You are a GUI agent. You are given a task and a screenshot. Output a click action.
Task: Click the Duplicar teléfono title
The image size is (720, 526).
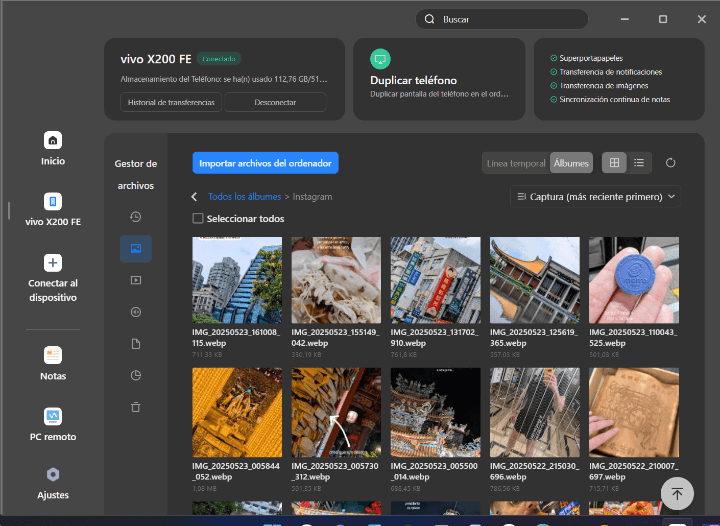click(413, 80)
